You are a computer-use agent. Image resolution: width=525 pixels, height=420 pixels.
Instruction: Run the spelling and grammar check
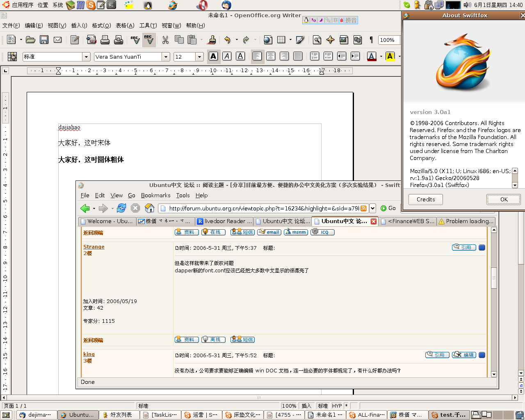(135, 40)
